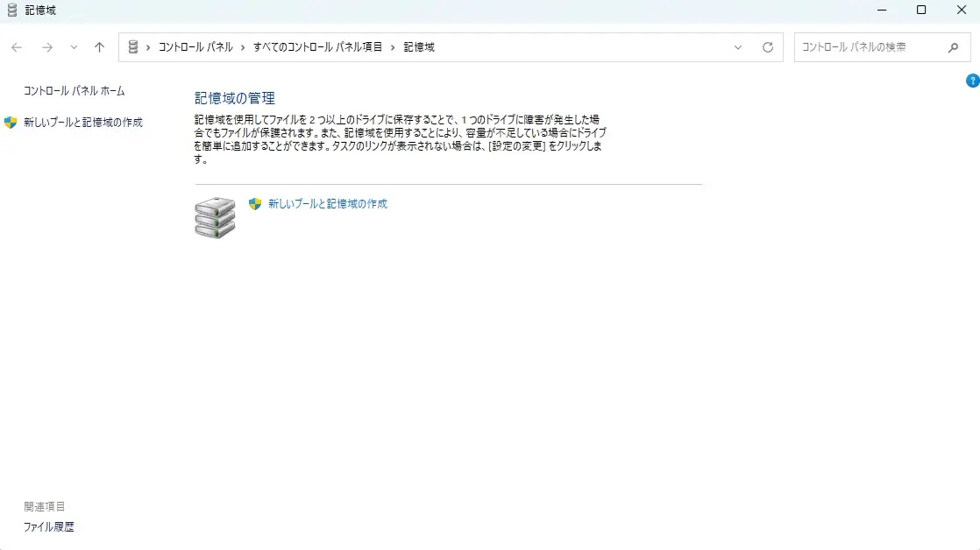The width and height of the screenshot is (980, 550).
Task: Expand chevron after すべてのコントロール パネル項目
Action: (393, 47)
